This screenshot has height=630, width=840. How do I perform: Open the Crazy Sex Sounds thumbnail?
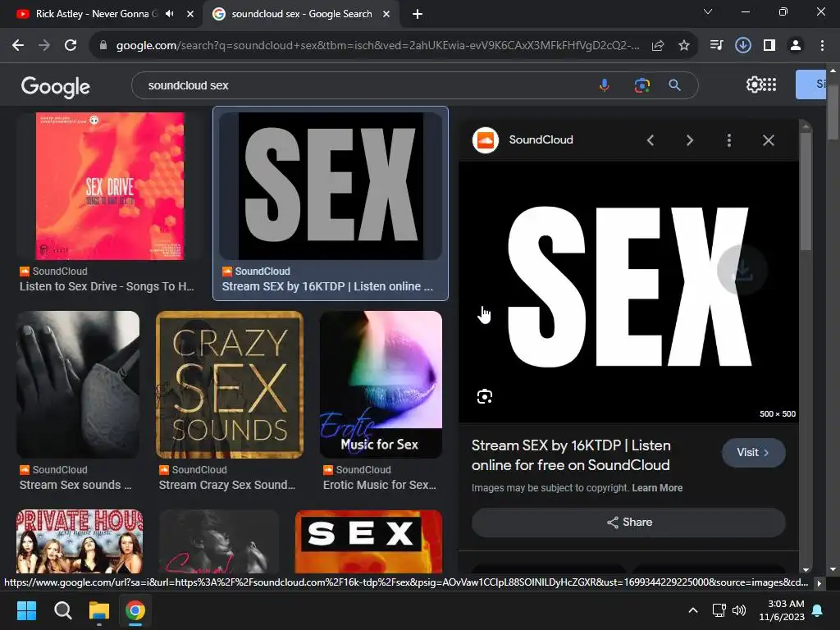coord(230,384)
